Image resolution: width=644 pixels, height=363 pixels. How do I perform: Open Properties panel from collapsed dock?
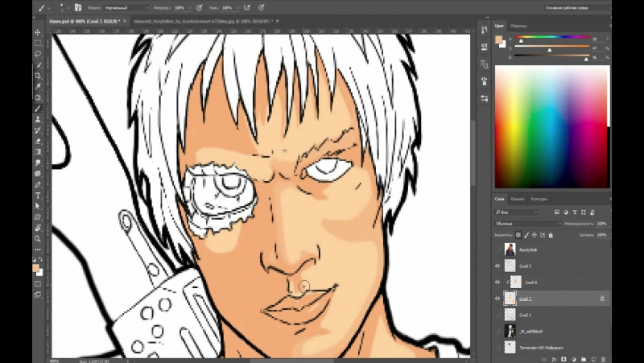485,47
